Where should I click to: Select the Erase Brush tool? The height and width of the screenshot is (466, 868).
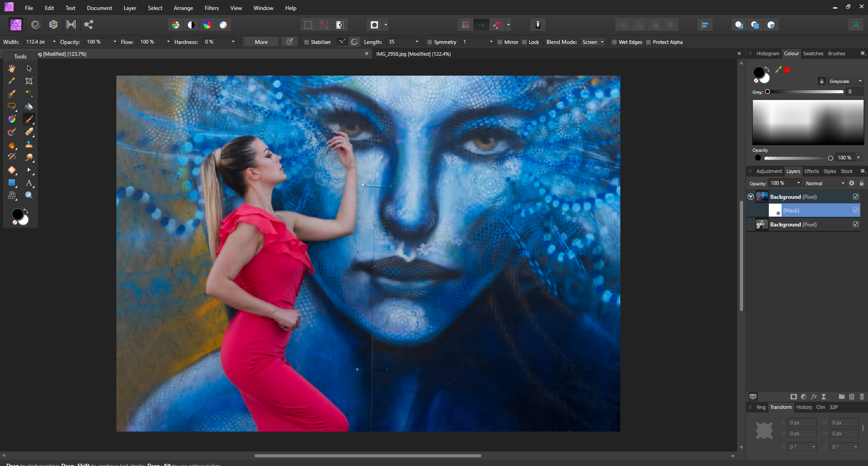(x=29, y=132)
